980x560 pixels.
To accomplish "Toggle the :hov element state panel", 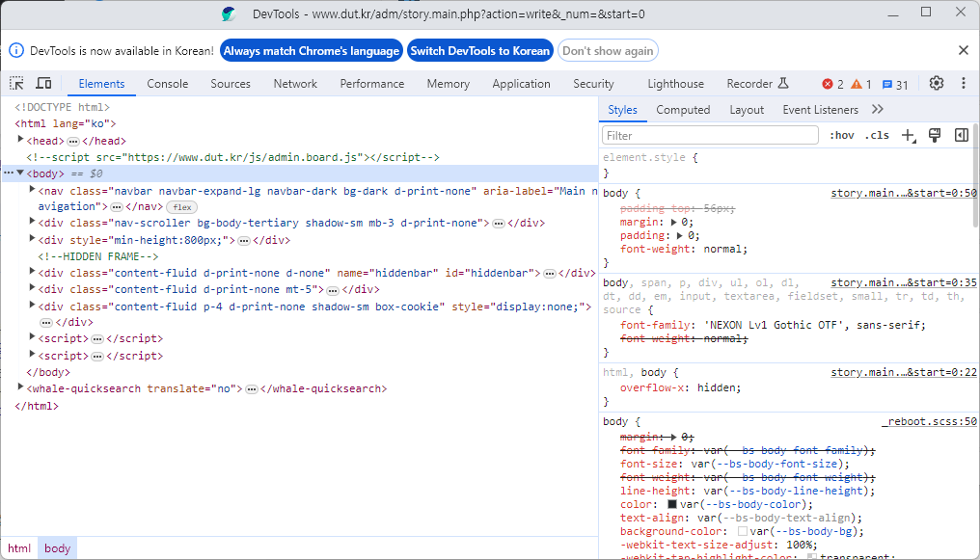I will (x=842, y=136).
